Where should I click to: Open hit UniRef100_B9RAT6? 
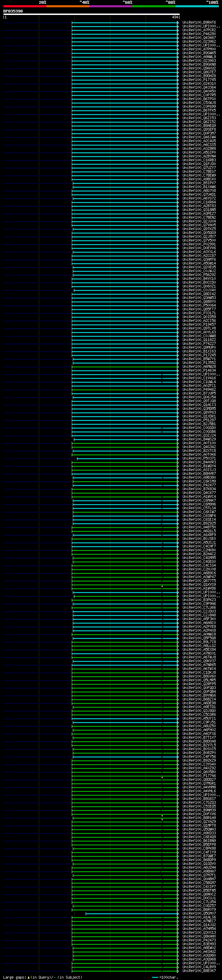coord(199,23)
